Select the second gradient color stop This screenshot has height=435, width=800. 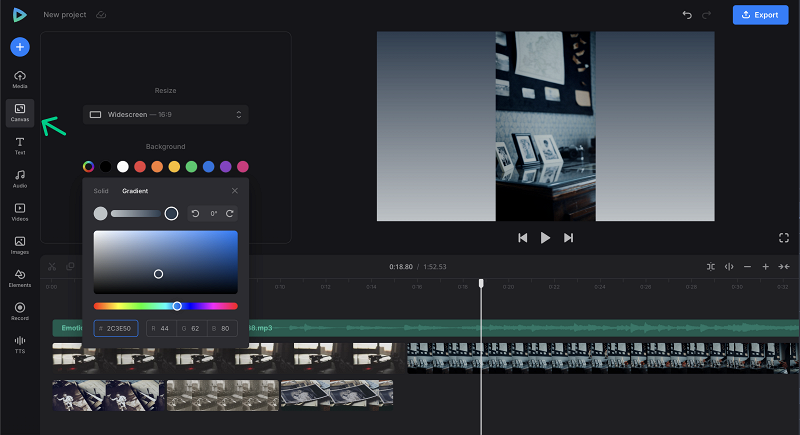click(171, 214)
